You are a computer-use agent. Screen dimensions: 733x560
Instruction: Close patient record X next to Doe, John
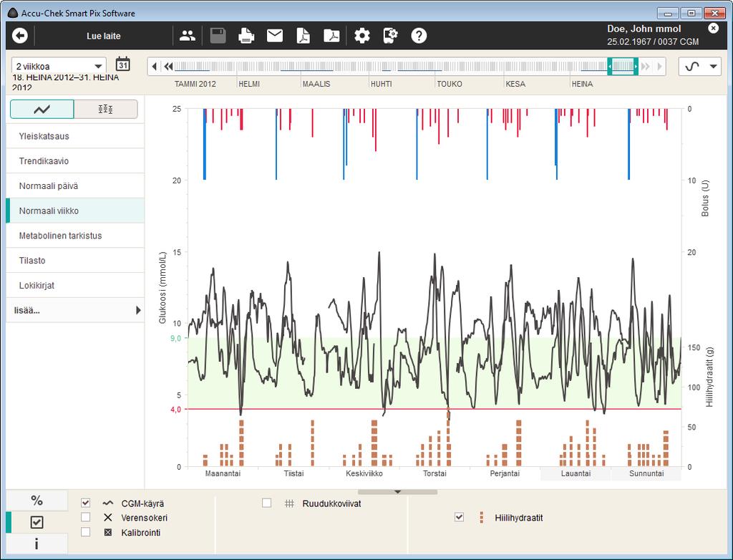point(713,28)
